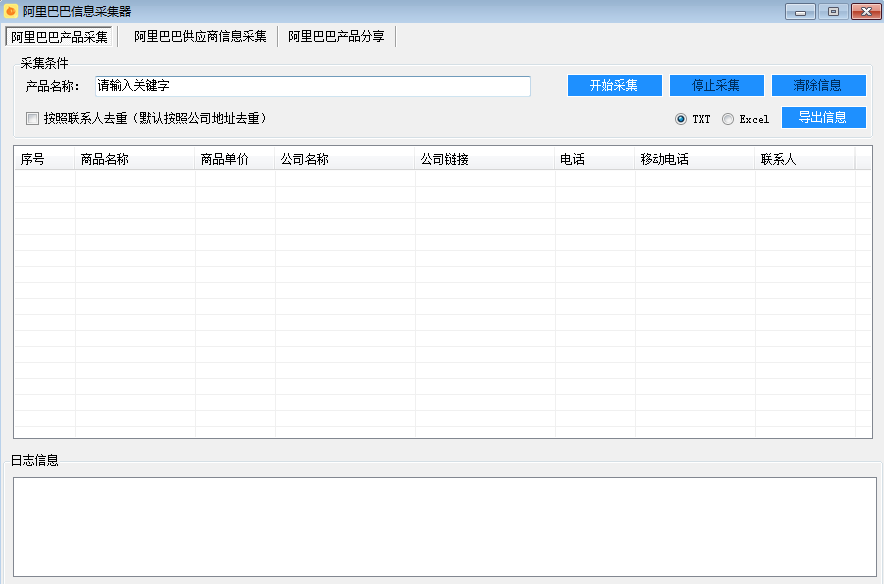Start collecting with 开始采集 button
Viewport: 884px width, 584px height.
pyautogui.click(x=615, y=86)
